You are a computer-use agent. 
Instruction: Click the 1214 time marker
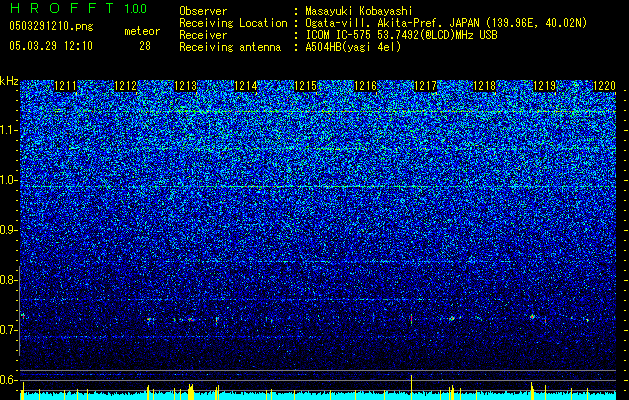(x=245, y=86)
